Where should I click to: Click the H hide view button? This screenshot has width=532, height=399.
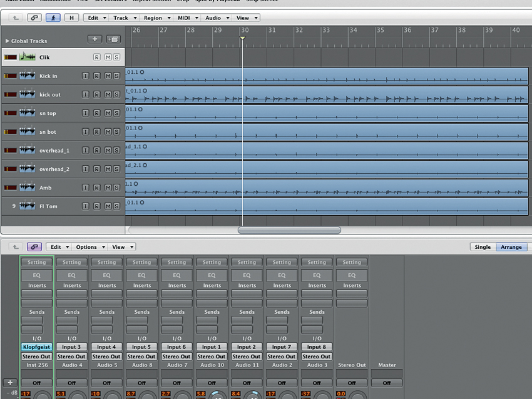click(x=71, y=18)
